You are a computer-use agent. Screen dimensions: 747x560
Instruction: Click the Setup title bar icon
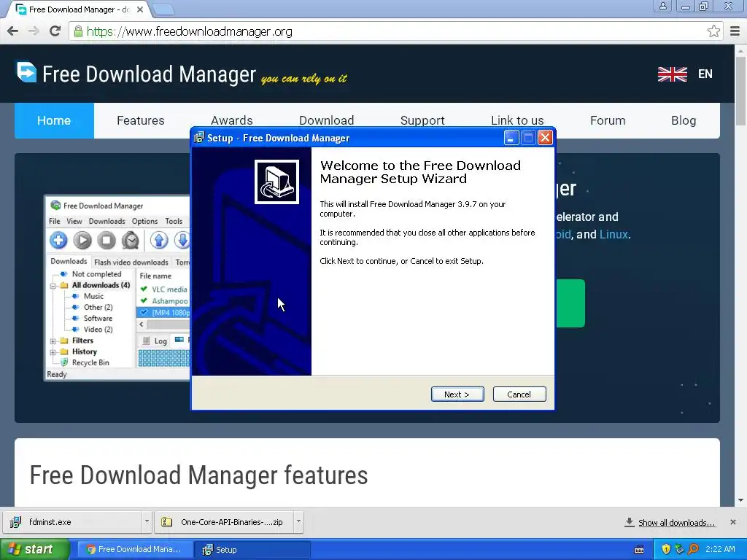[199, 138]
